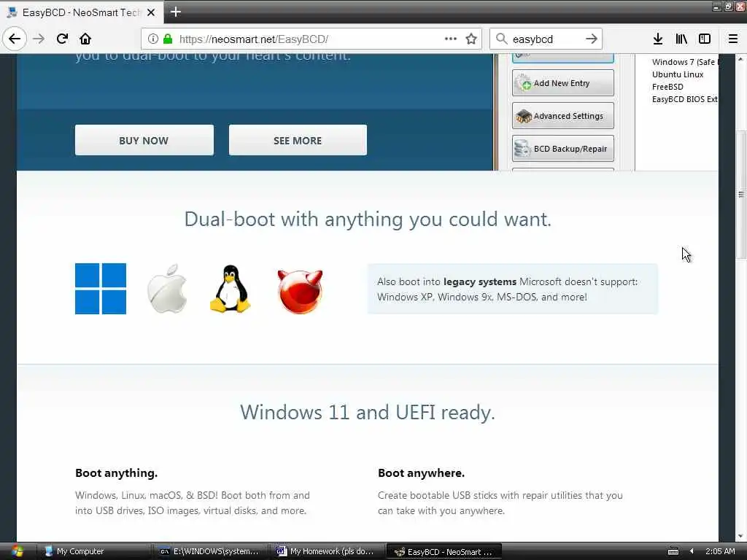Screen dimensions: 747x560
Task: Click the Windows logo icon
Action: click(x=101, y=289)
